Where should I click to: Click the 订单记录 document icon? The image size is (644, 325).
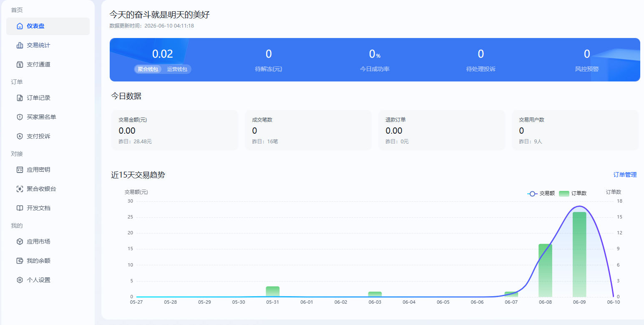[20, 98]
